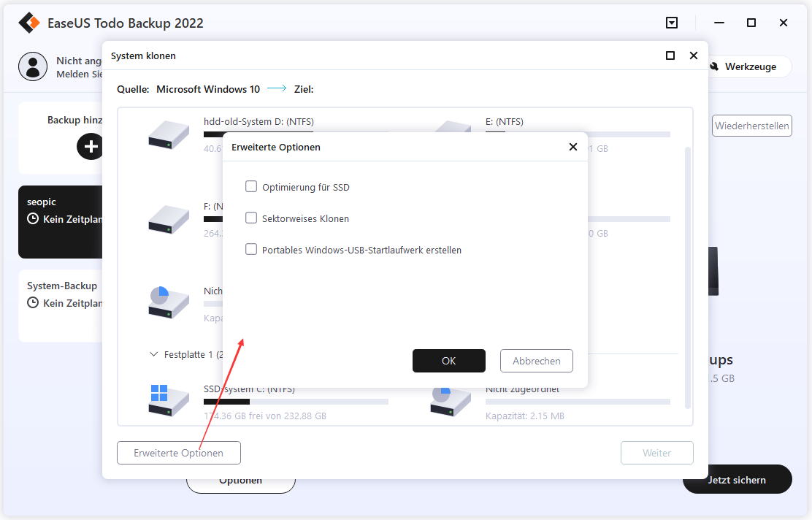Screen dimensions: 812x520
Task: Click the user account avatar icon
Action: 33,66
